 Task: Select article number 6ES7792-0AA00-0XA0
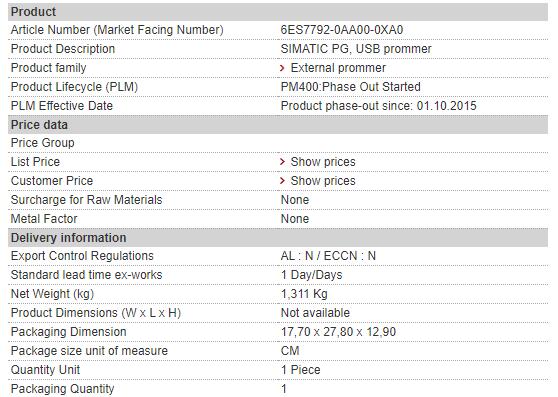coord(342,30)
